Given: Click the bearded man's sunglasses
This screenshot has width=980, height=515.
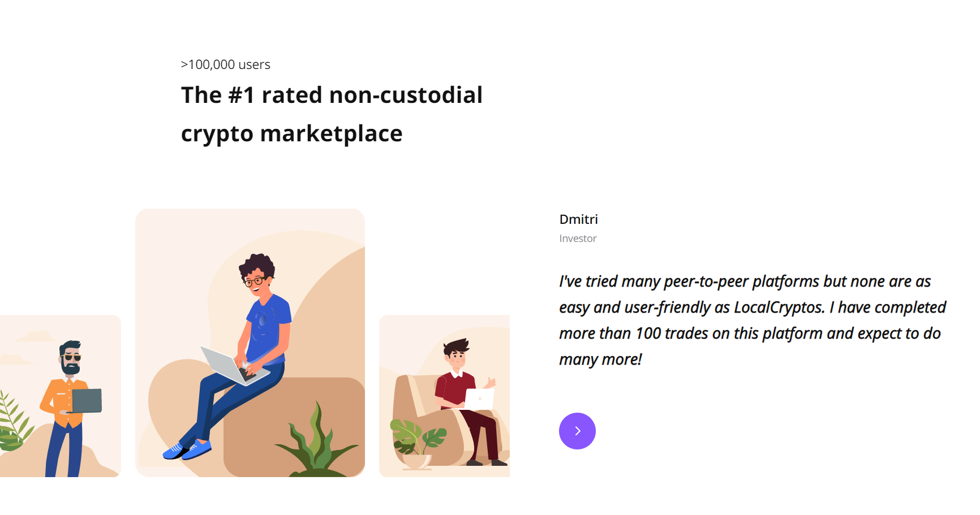Looking at the screenshot, I should coord(72,357).
